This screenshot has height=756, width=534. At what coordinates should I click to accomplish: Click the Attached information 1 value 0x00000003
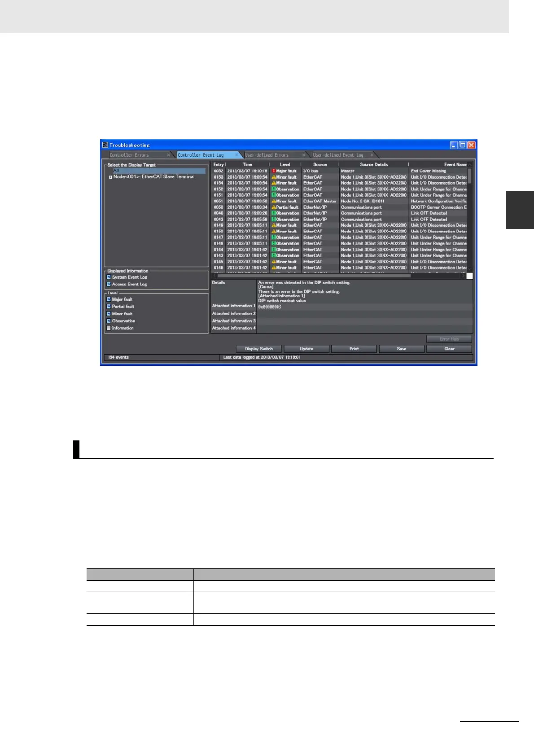270,307
